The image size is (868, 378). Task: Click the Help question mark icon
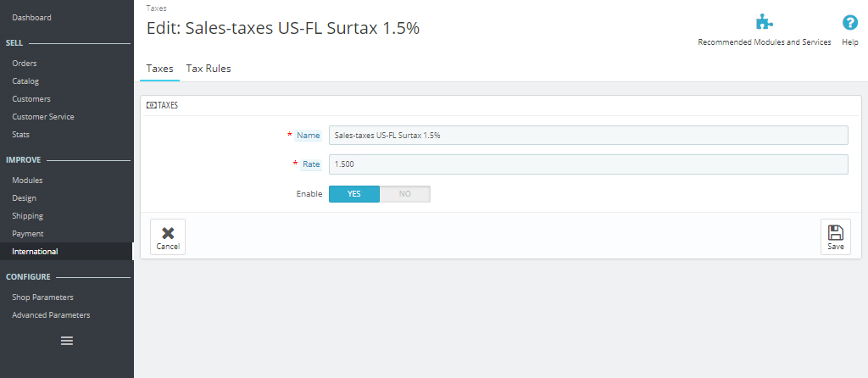(x=849, y=23)
